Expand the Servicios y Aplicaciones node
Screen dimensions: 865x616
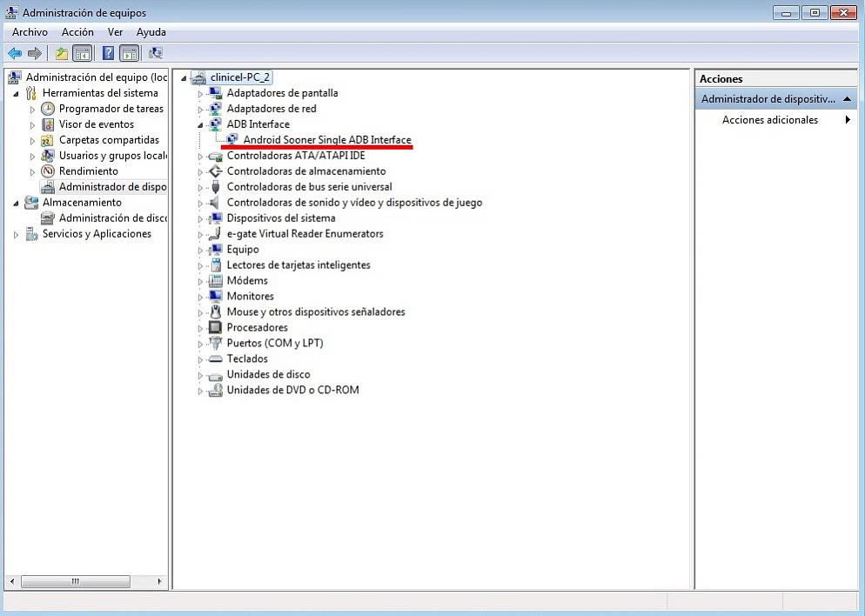(x=16, y=234)
